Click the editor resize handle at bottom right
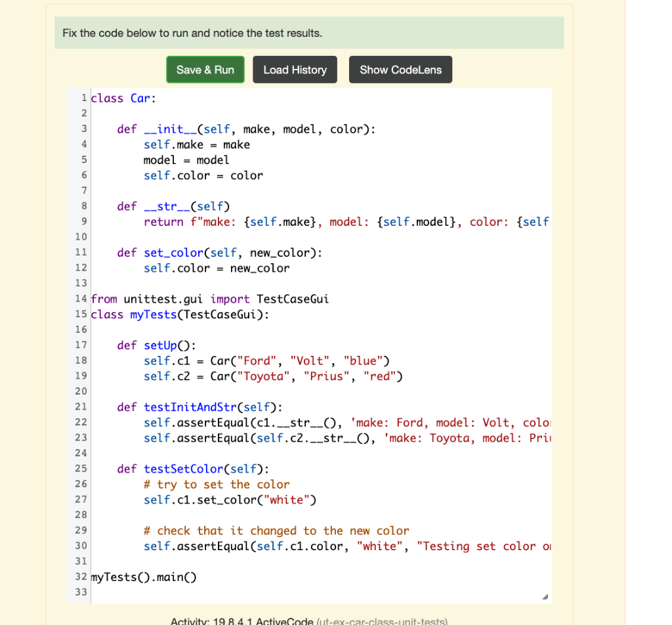 545,595
